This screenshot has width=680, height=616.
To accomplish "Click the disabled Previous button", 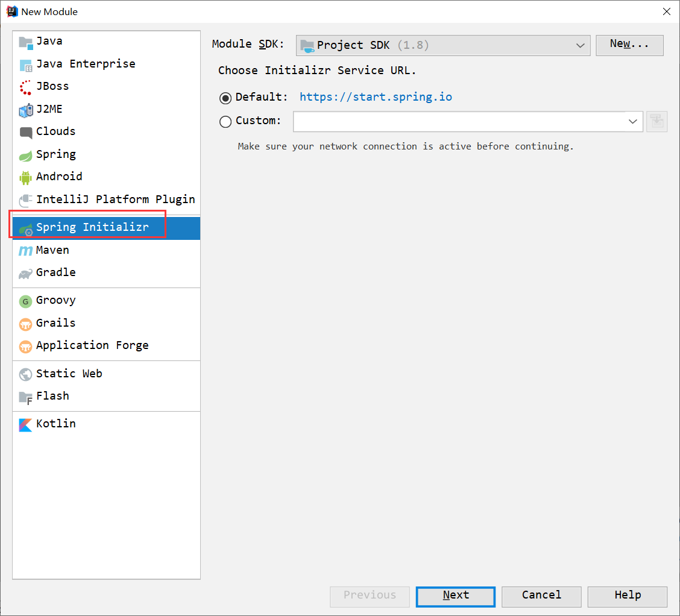I will click(x=370, y=597).
